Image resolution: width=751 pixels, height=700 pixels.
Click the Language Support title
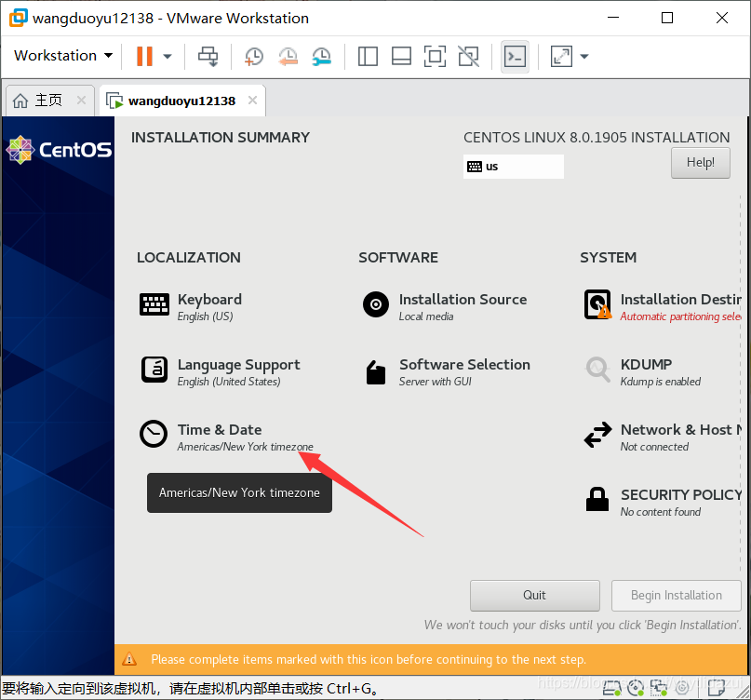238,365
